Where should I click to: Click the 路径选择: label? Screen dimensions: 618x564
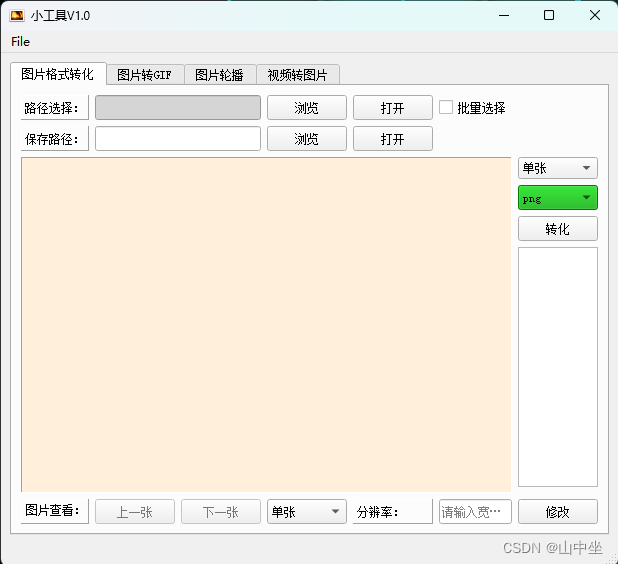(x=54, y=107)
